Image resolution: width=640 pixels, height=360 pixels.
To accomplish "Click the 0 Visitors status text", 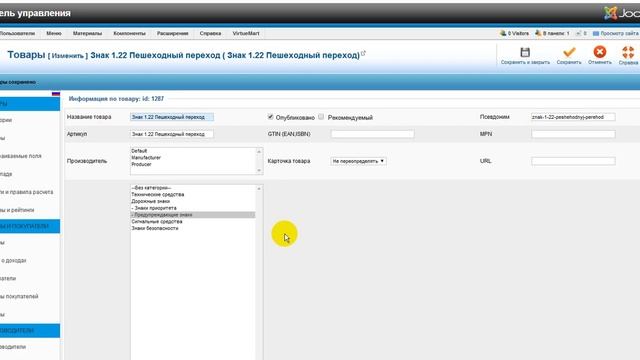I will pos(518,33).
